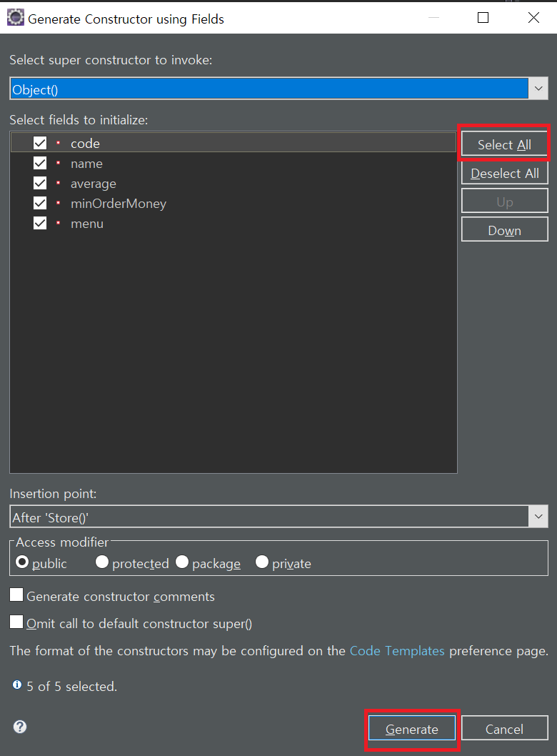This screenshot has height=756, width=557.
Task: Click the info icon beside '5 of 5 selected'
Action: pyautogui.click(x=17, y=685)
